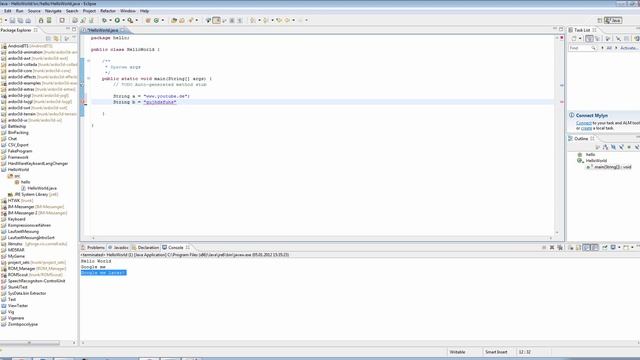Collapse all in Package Explorer toolbar
Image resolution: width=640 pixels, height=360 pixels.
[x=48, y=38]
